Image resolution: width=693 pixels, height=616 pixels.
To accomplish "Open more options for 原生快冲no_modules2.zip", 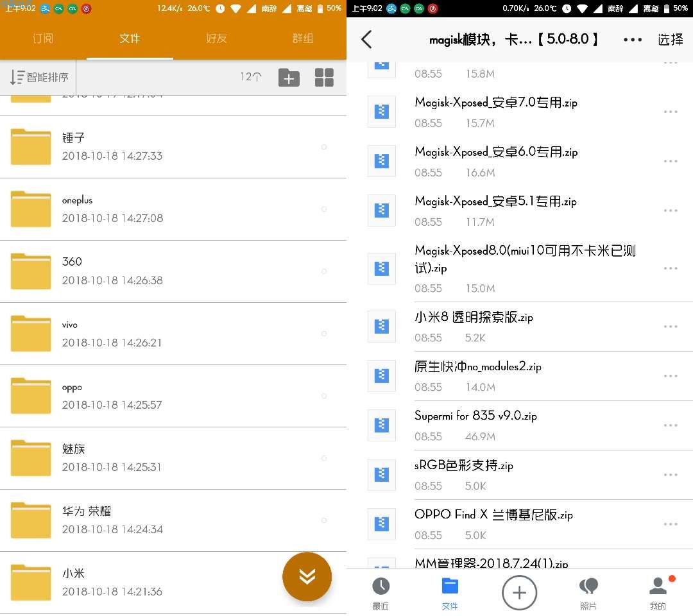I will (671, 376).
